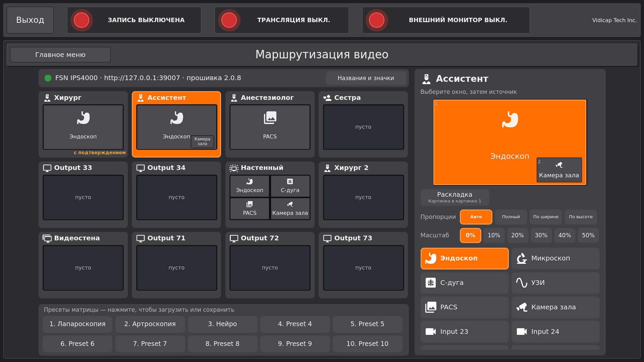Viewport: 644px width, 362px height.
Task: Toggle ВНЕШНИЙ МОНИТОР ВЫКЛ. button
Action: pos(446,20)
